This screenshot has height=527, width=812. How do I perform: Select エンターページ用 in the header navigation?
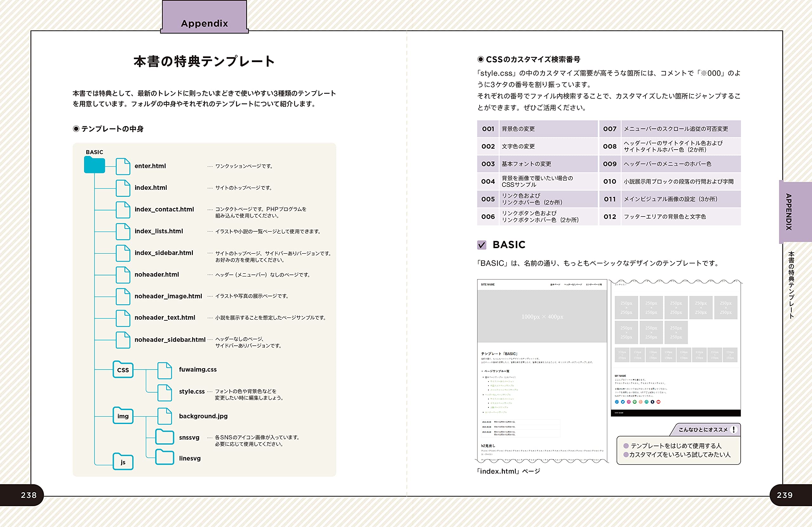pyautogui.click(x=594, y=285)
